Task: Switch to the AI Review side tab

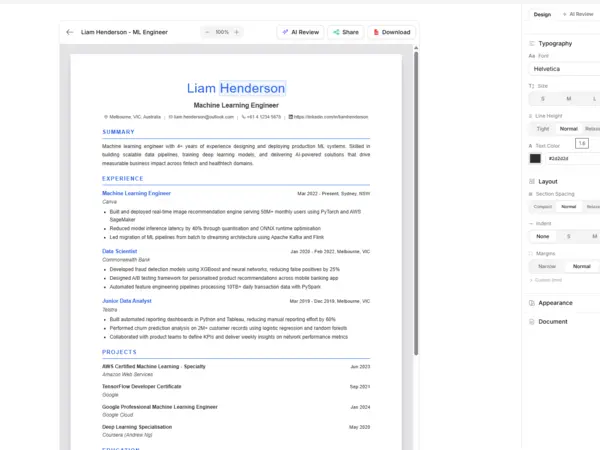Action: [578, 14]
